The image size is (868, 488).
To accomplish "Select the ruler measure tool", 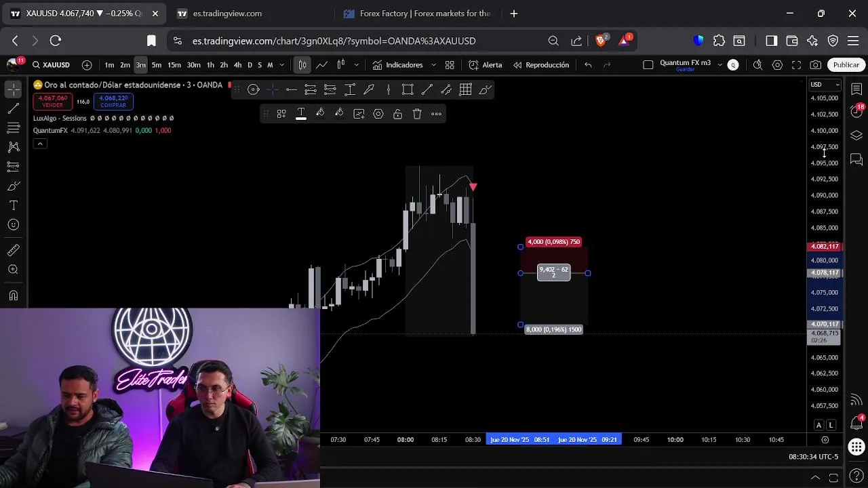I will (13, 250).
